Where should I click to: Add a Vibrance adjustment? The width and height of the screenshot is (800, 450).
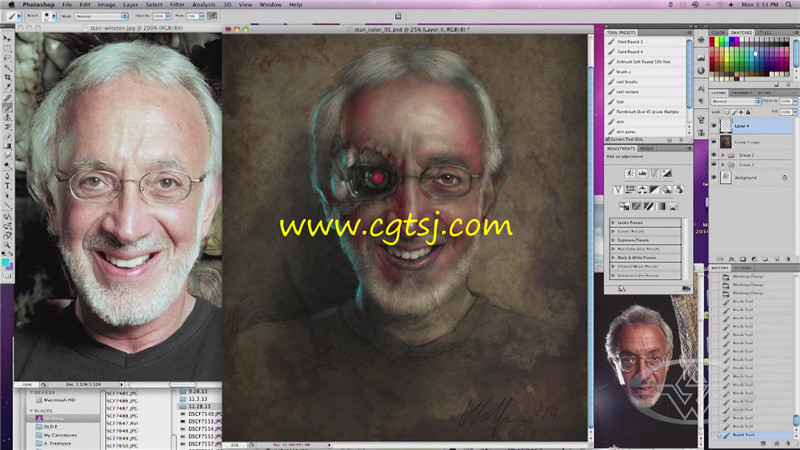618,190
